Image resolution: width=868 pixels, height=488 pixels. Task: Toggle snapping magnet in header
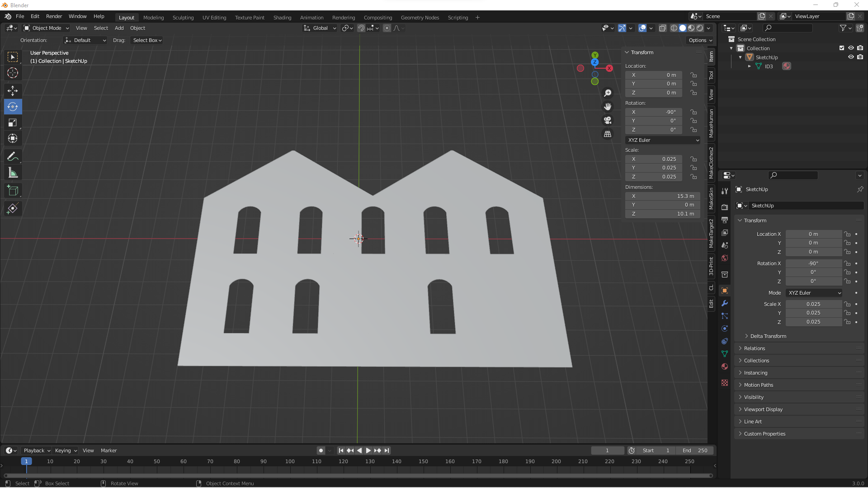(361, 28)
